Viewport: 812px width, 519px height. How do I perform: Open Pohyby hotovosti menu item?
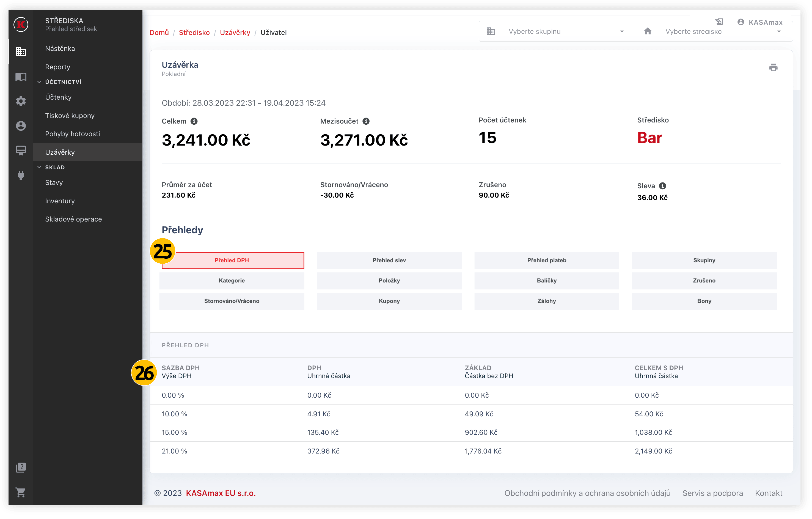click(73, 134)
